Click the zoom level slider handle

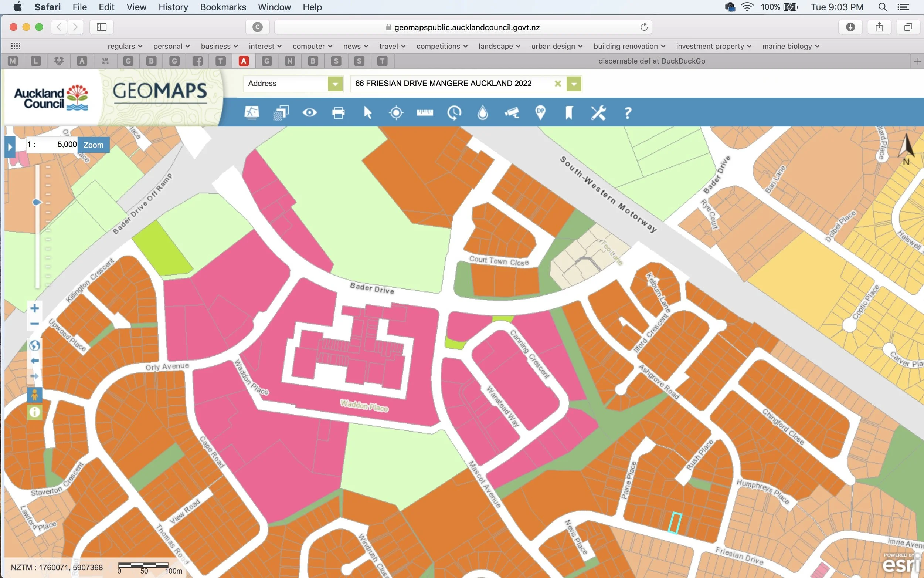pos(37,202)
